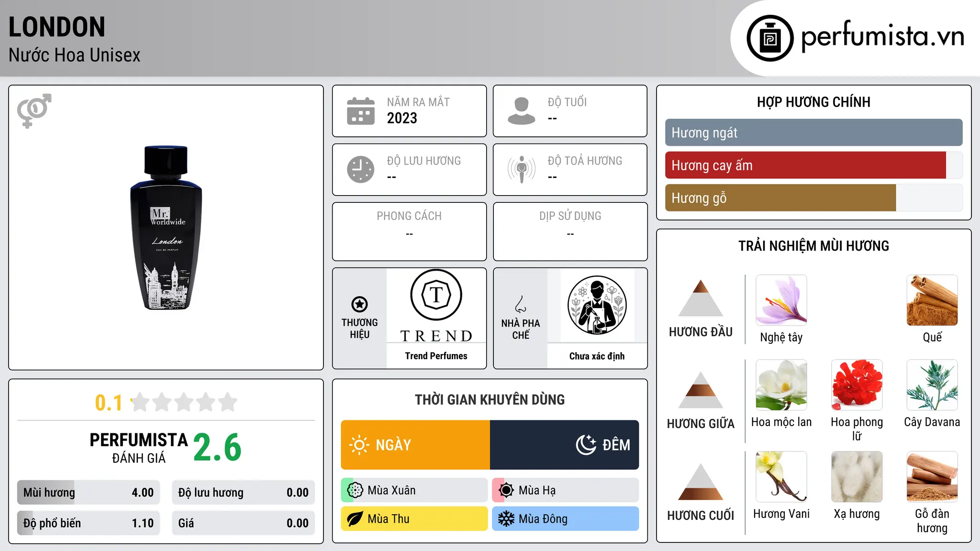The height and width of the screenshot is (551, 980).
Task: Click the perfumista.vn bottle logo icon
Action: point(770,38)
